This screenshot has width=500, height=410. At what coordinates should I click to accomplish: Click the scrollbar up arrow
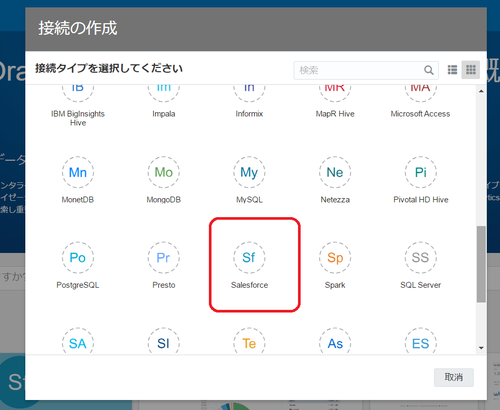(x=481, y=91)
